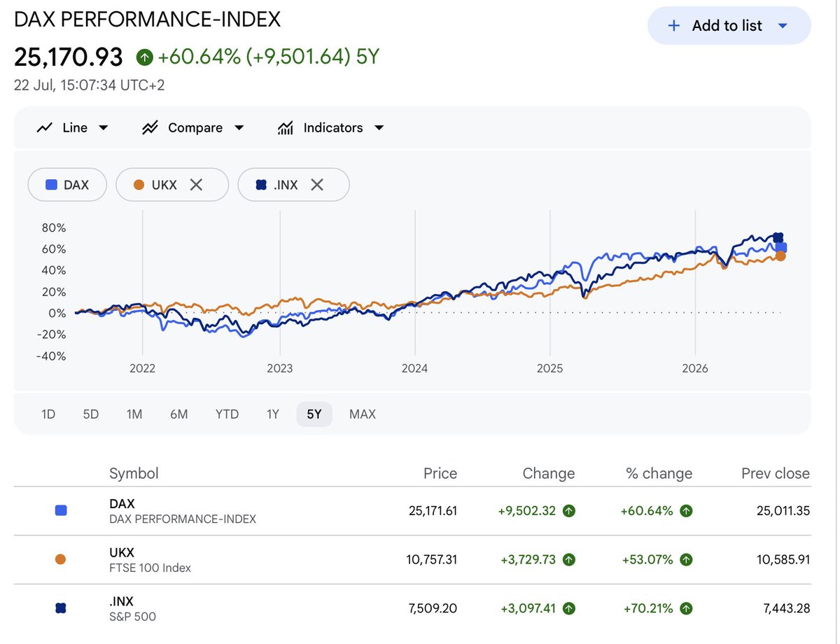
Task: Click the 2024 label on the chart axis
Action: [x=414, y=369]
